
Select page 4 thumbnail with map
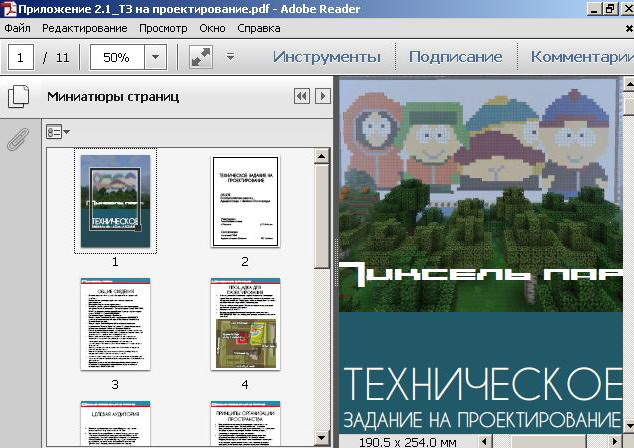(245, 323)
